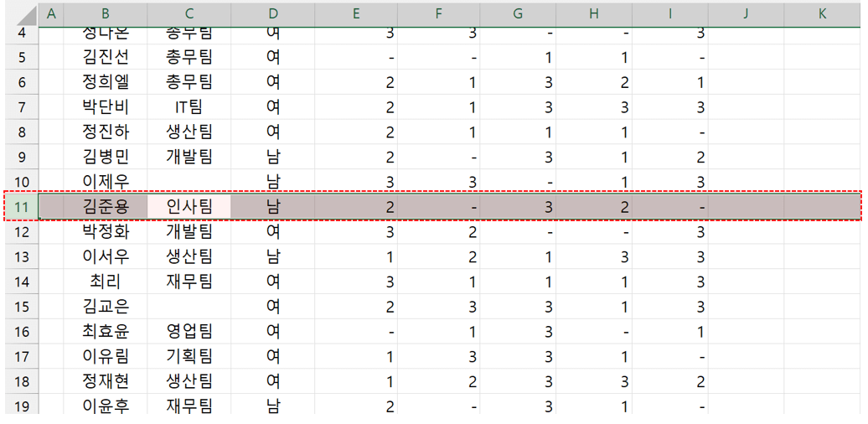Select the IT팀 cell
Screen dimensions: 868x424
(x=189, y=106)
